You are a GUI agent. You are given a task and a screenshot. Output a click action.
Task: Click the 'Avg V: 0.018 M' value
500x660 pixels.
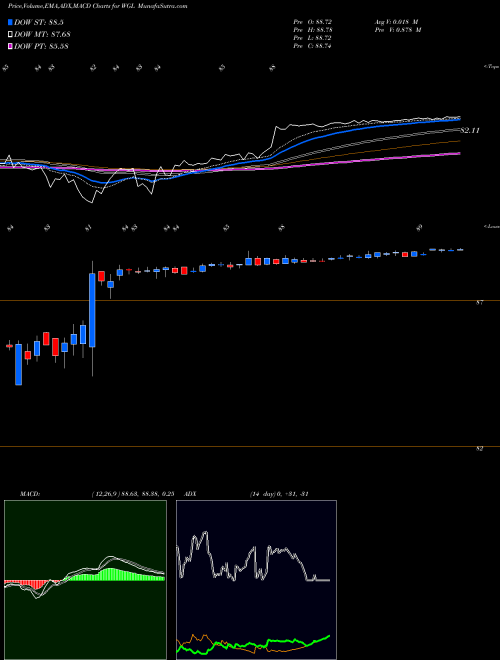point(396,21)
